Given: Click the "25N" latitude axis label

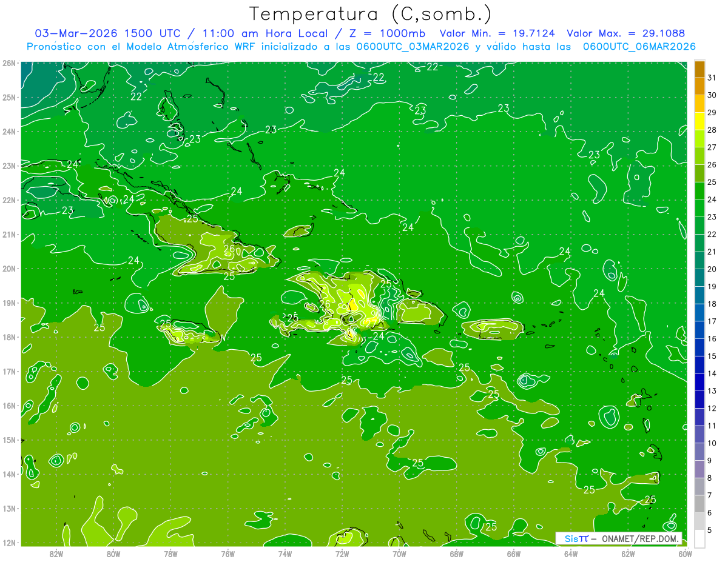Looking at the screenshot, I should click(x=8, y=97).
